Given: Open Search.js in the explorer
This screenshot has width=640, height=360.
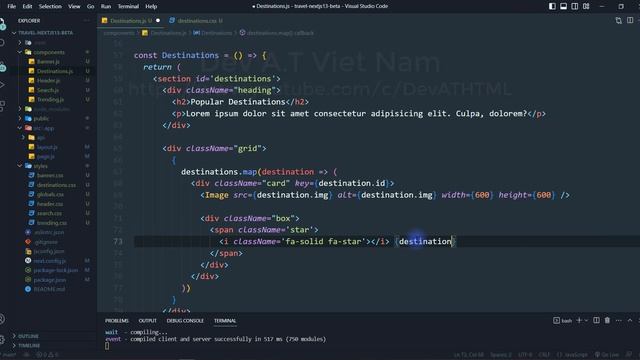Looking at the screenshot, I should [x=48, y=90].
